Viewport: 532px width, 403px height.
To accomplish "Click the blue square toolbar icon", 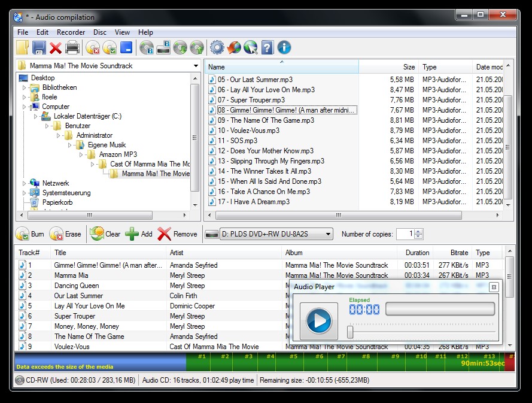I will tap(126, 47).
